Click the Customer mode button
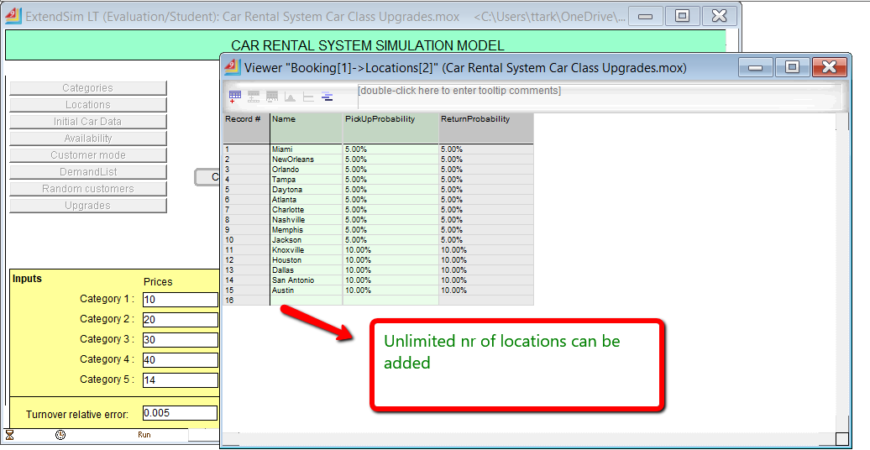The width and height of the screenshot is (870, 450). (x=88, y=155)
